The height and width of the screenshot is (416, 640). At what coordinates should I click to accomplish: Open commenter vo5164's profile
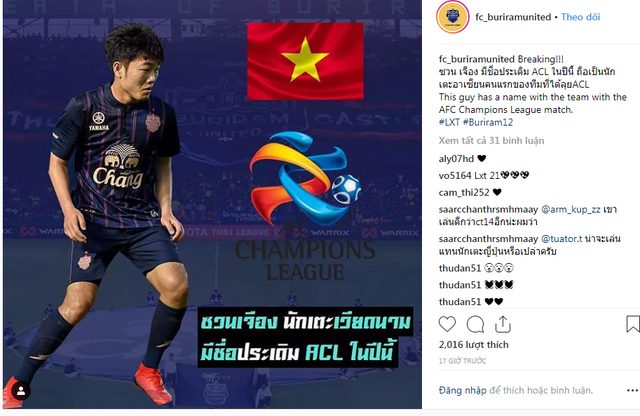tap(455, 176)
